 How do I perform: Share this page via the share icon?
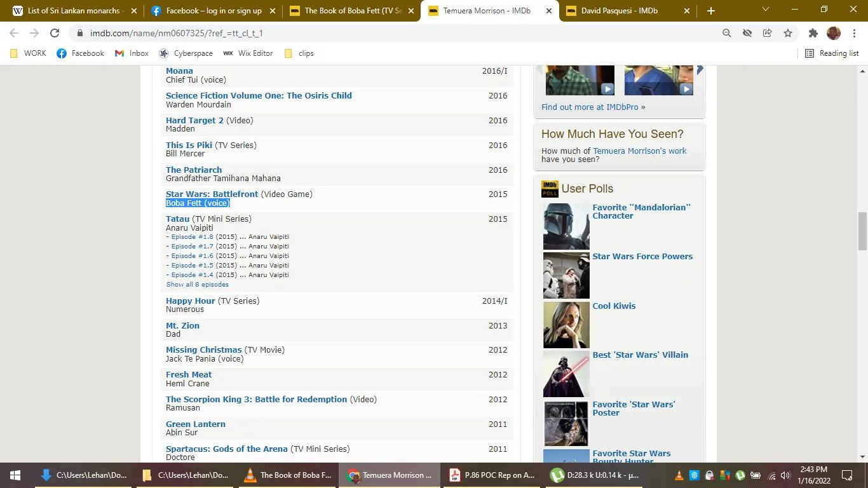click(x=767, y=32)
